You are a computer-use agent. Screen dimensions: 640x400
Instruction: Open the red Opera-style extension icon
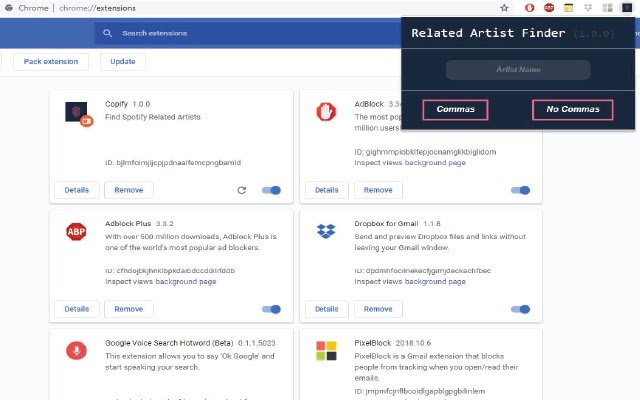tap(529, 8)
